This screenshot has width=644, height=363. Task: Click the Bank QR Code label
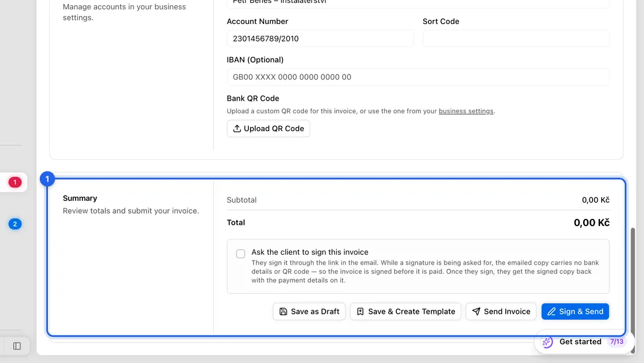(x=253, y=98)
